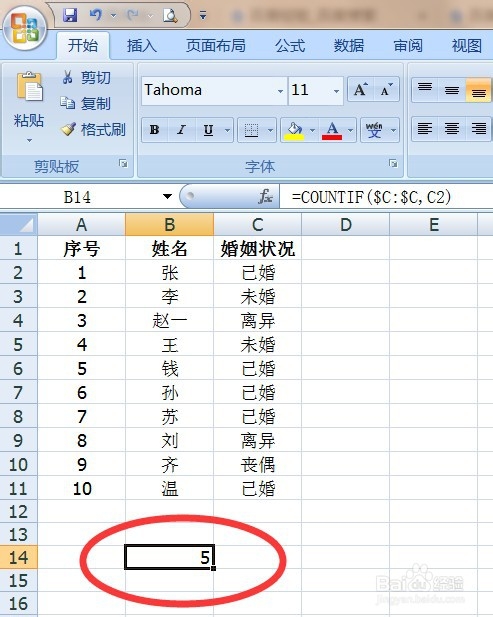This screenshot has height=617, width=493.
Task: Expand borders options arrow
Action: 270,130
